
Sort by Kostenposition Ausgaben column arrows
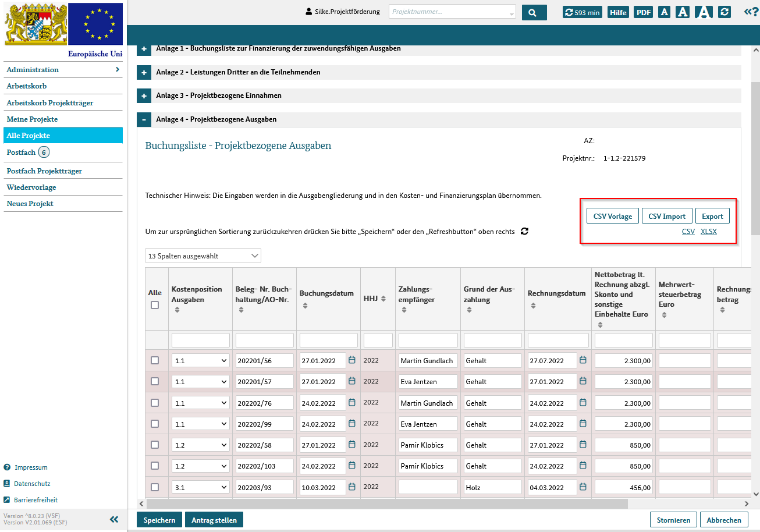coord(177,310)
